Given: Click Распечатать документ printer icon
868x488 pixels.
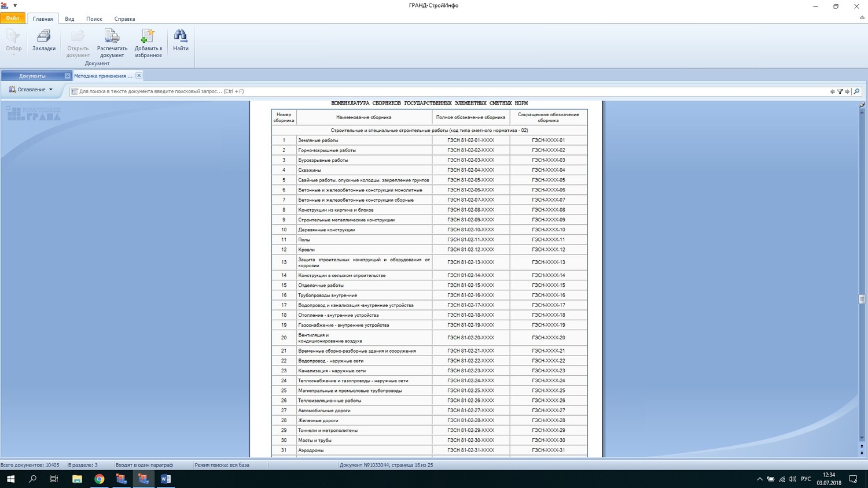Looking at the screenshot, I should coord(112,36).
